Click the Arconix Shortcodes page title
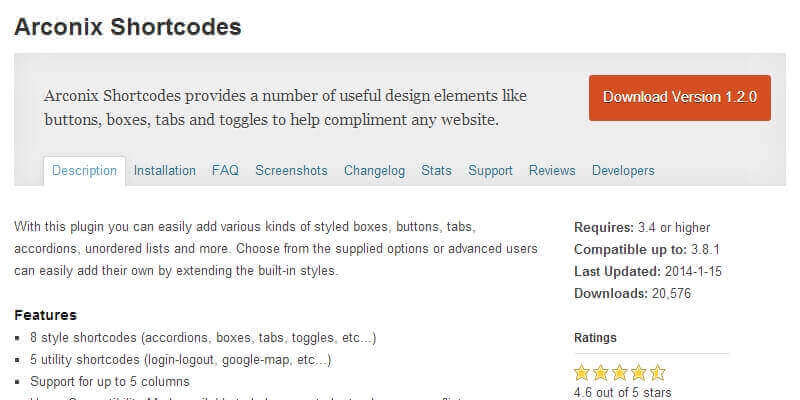Viewport: 800px width, 400px height. click(128, 27)
